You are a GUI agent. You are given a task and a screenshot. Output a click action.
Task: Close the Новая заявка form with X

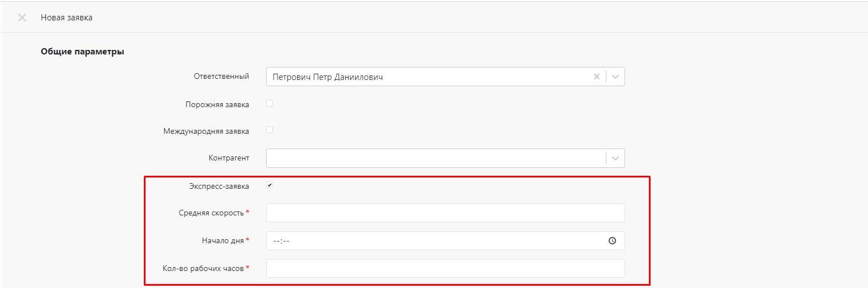click(x=22, y=18)
